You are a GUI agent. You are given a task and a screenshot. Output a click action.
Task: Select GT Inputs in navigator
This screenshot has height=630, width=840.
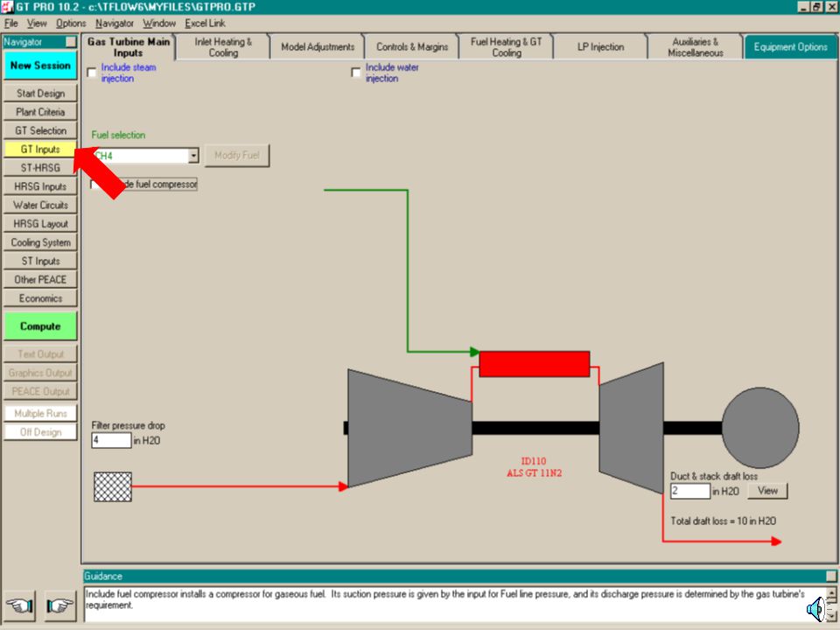pos(40,150)
